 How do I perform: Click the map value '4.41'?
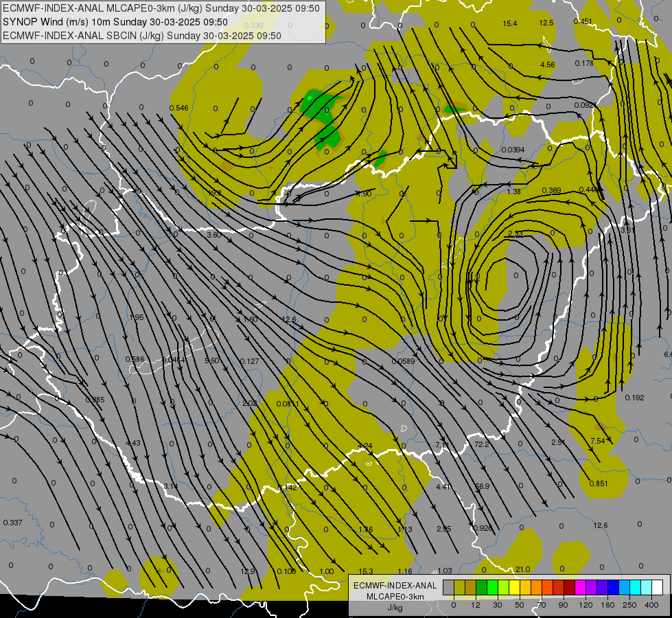coord(443,487)
